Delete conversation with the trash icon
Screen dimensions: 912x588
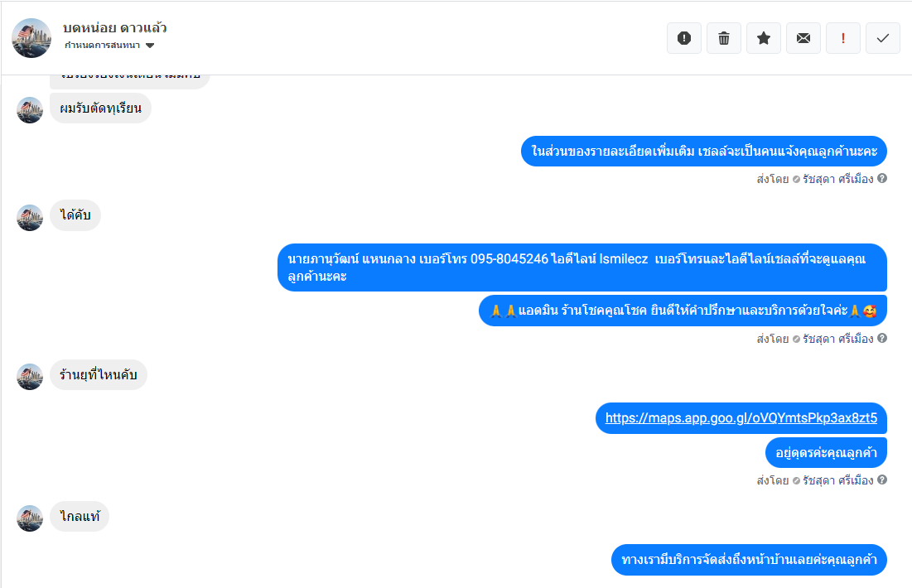coord(724,38)
